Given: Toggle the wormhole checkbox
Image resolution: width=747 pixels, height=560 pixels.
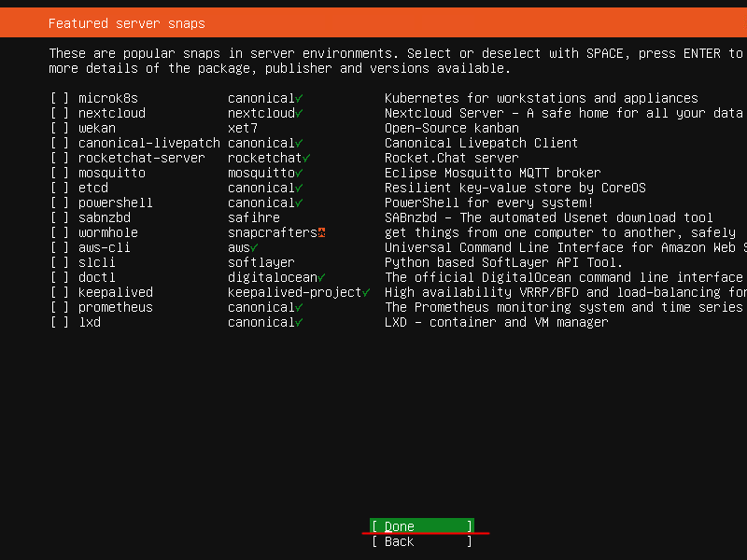Looking at the screenshot, I should [x=60, y=232].
